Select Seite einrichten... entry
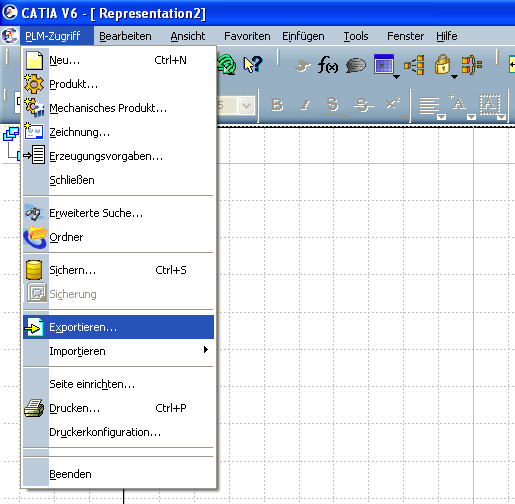Screen dimensions: 515x504 click(118, 384)
